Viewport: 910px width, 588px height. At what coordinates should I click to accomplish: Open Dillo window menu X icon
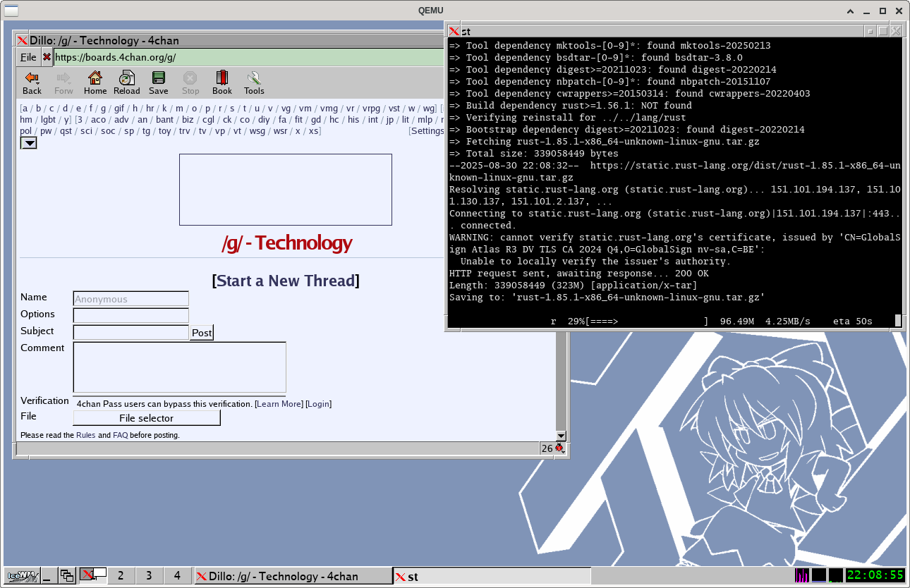click(23, 41)
